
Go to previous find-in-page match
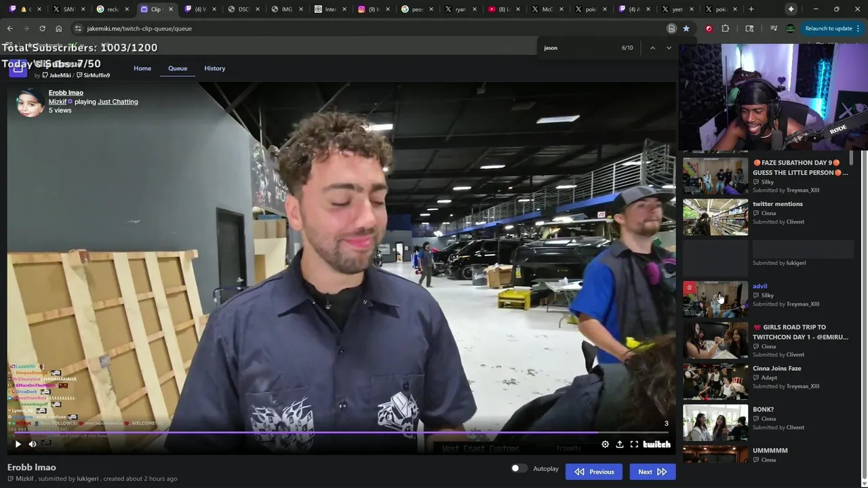652,48
